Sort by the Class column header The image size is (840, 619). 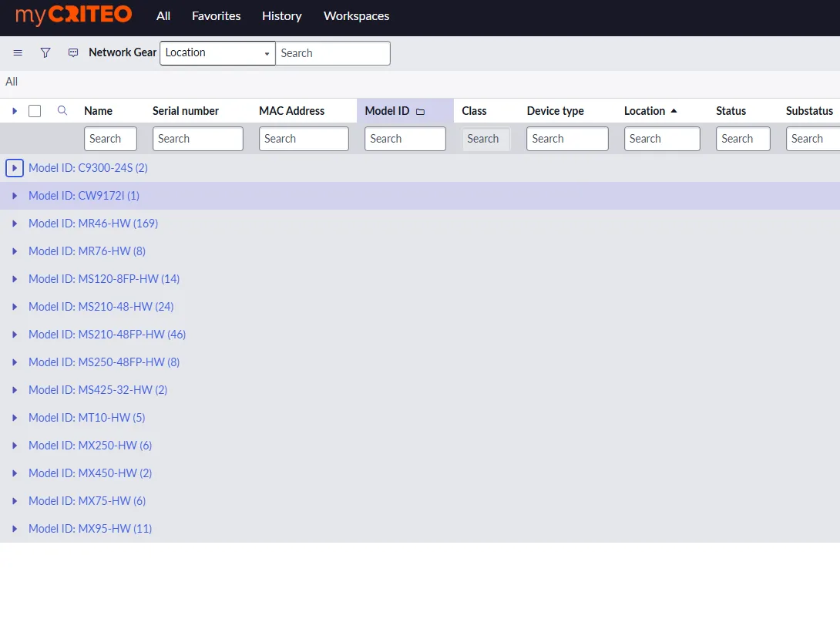click(474, 111)
